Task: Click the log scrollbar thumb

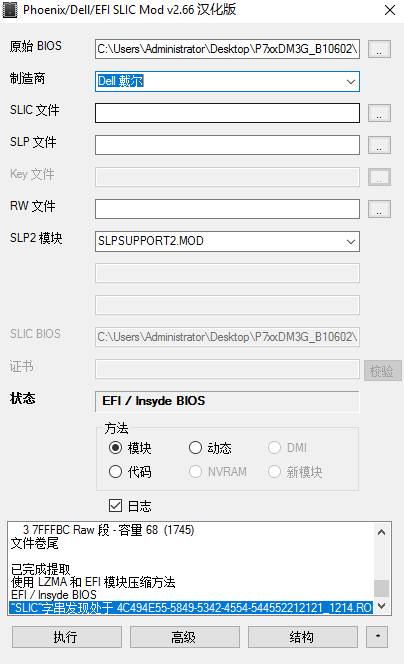Action: [382, 588]
